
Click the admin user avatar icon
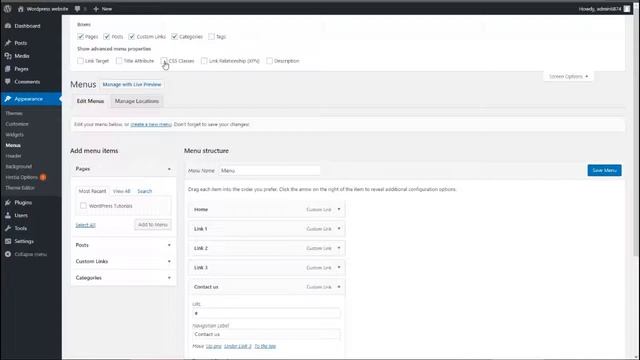click(x=627, y=9)
